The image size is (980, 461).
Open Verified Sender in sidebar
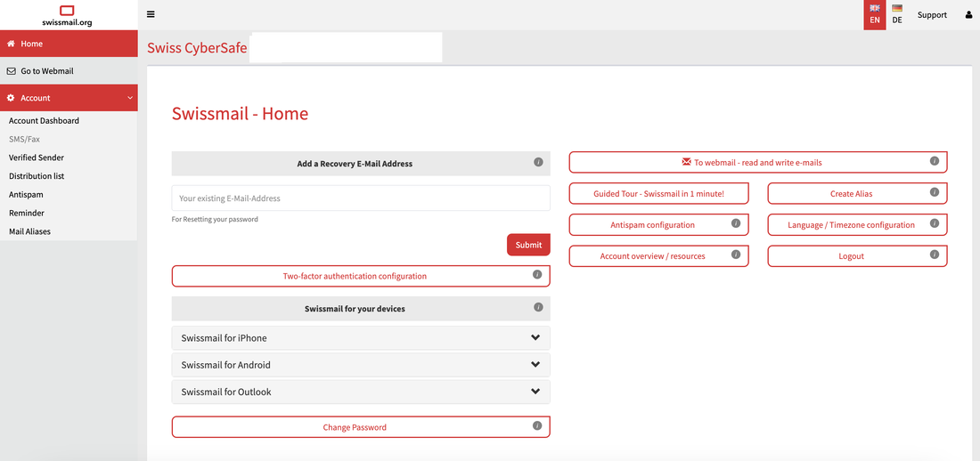click(x=37, y=158)
